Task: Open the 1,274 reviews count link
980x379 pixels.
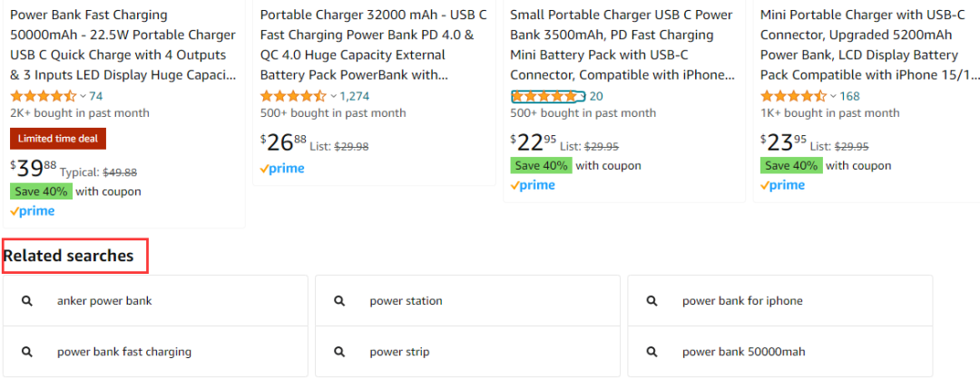Action: (355, 96)
